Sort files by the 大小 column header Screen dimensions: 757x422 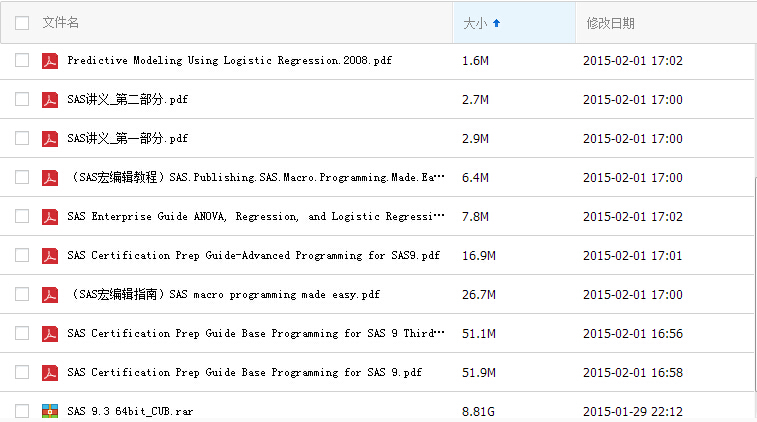475,23
